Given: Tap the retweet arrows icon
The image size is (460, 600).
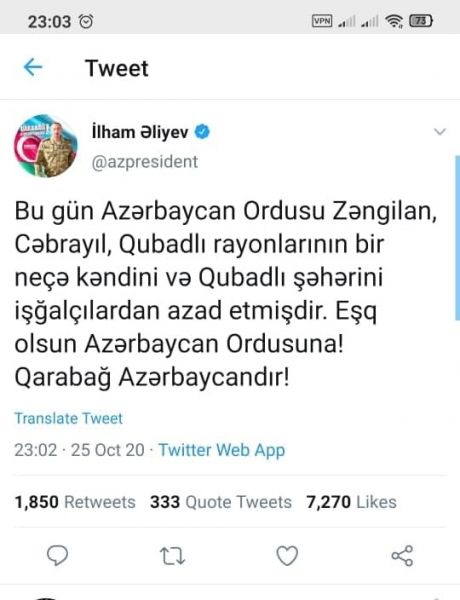Looking at the screenshot, I should tap(172, 556).
